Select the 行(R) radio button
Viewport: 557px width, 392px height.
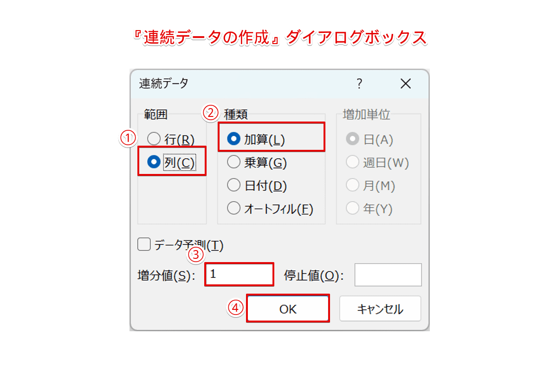[x=154, y=139]
